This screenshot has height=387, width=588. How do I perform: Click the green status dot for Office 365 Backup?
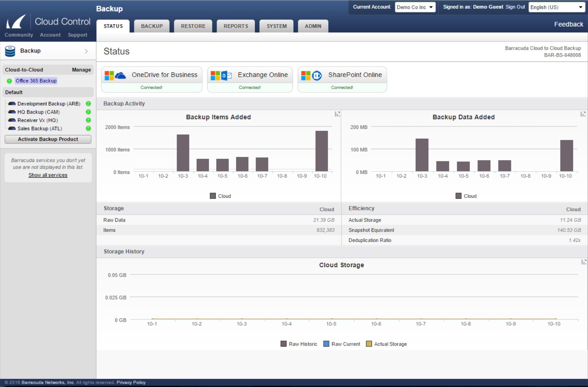click(x=9, y=81)
